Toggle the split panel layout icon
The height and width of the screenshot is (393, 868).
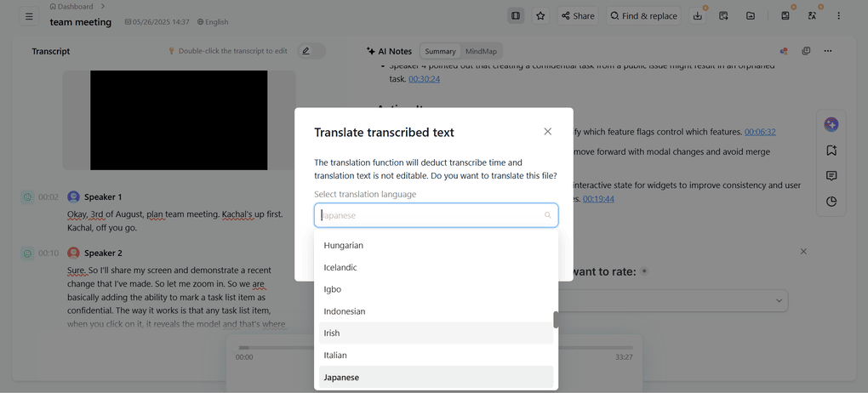[516, 16]
